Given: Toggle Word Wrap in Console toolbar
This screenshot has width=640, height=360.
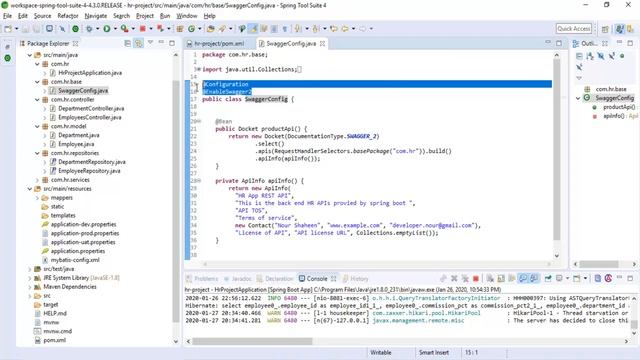Looking at the screenshot, I should click(511, 279).
